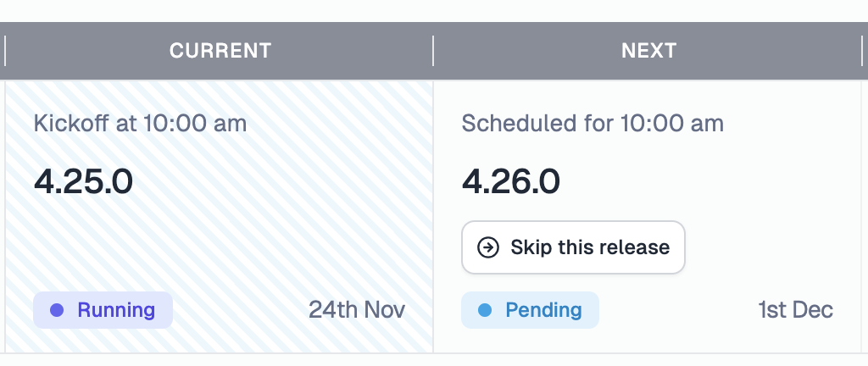Open the Pending status badge
The width and height of the screenshot is (868, 366).
click(530, 310)
